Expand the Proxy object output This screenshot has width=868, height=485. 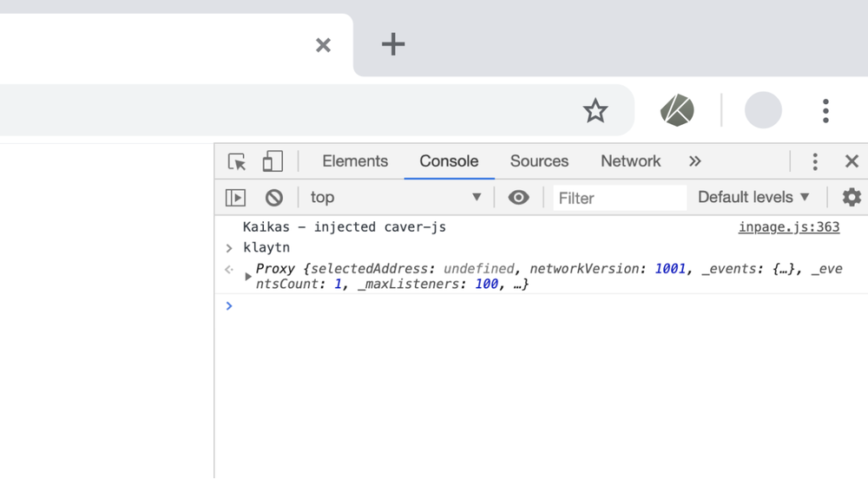248,276
